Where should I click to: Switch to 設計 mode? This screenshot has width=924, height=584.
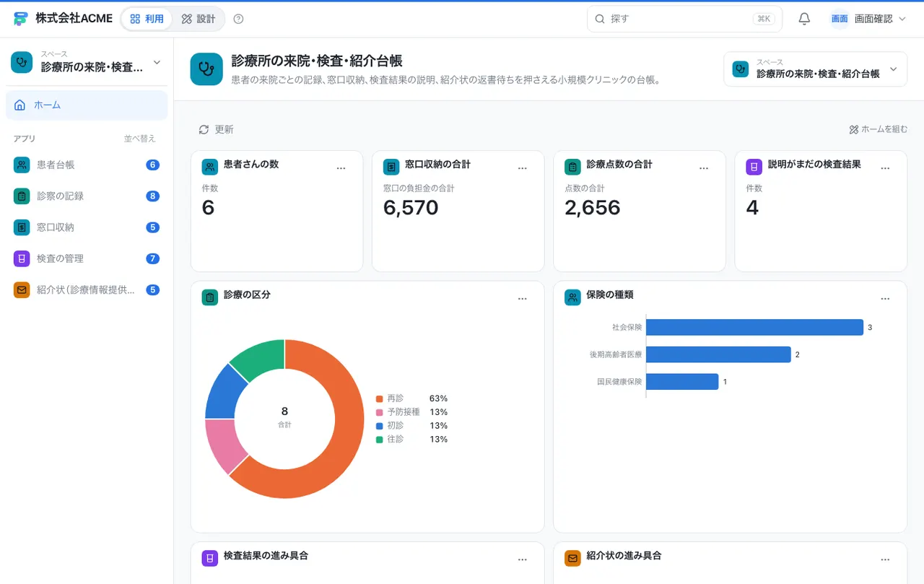coord(199,19)
